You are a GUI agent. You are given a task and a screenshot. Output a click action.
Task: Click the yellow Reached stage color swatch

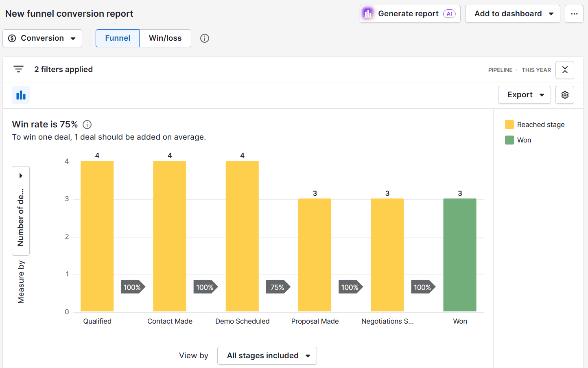coord(509,125)
